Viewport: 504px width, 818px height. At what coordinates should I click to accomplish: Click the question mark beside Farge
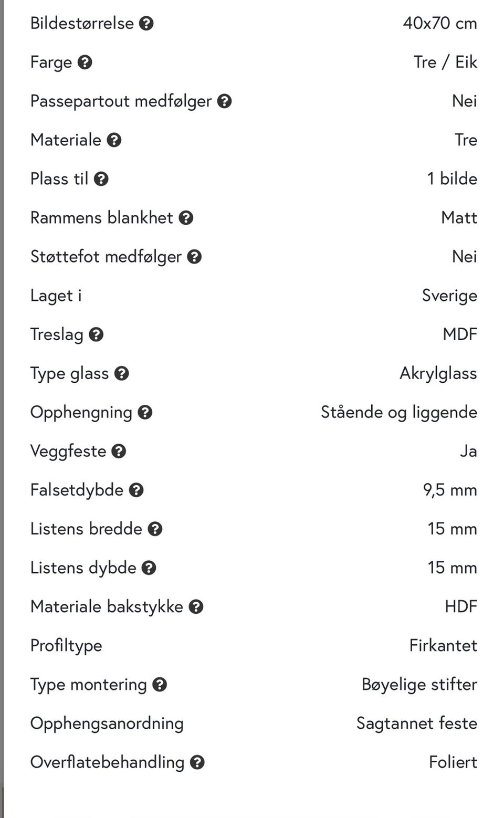[85, 62]
